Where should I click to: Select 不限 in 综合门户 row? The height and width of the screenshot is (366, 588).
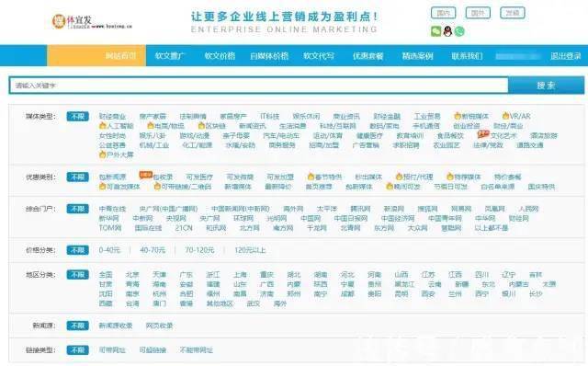(77, 209)
